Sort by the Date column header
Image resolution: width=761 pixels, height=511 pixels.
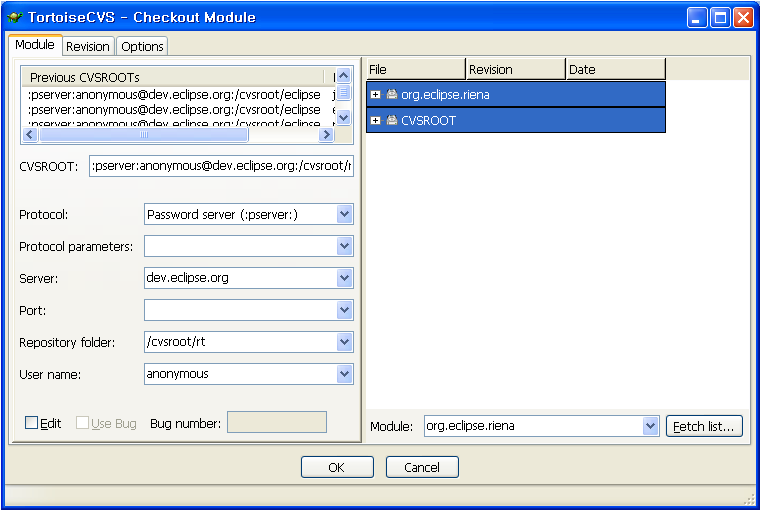[x=616, y=69]
